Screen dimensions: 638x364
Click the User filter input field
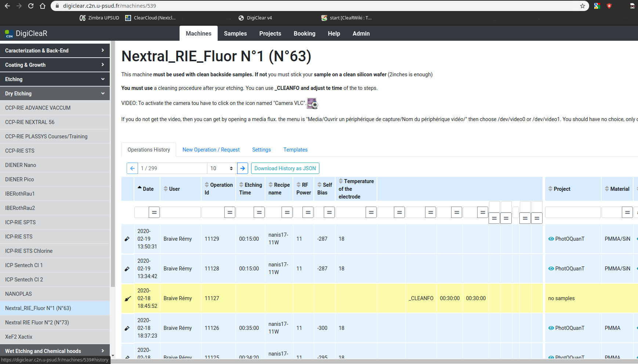point(180,212)
